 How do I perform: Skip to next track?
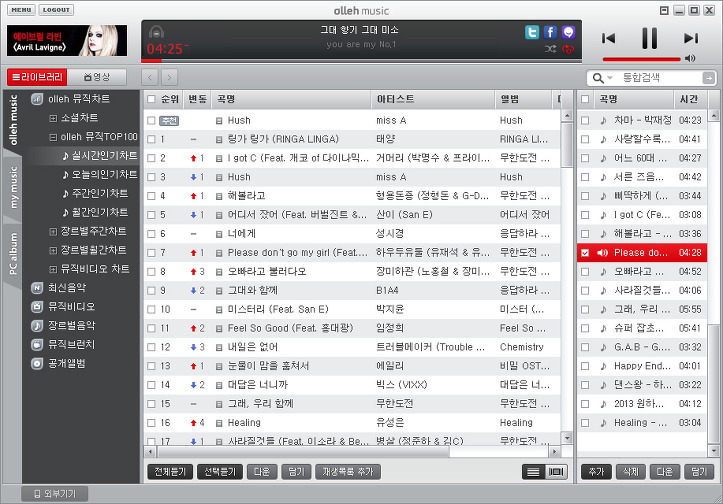click(691, 38)
